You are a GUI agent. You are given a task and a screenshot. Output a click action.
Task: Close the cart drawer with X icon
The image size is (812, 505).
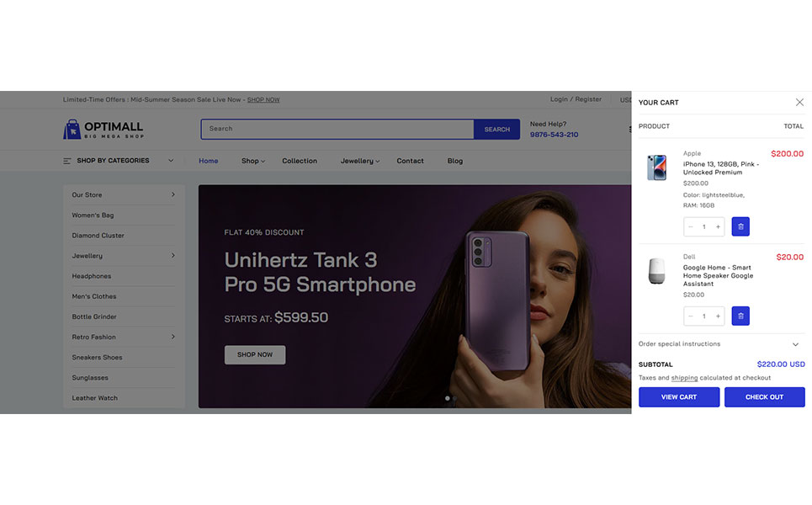(799, 102)
